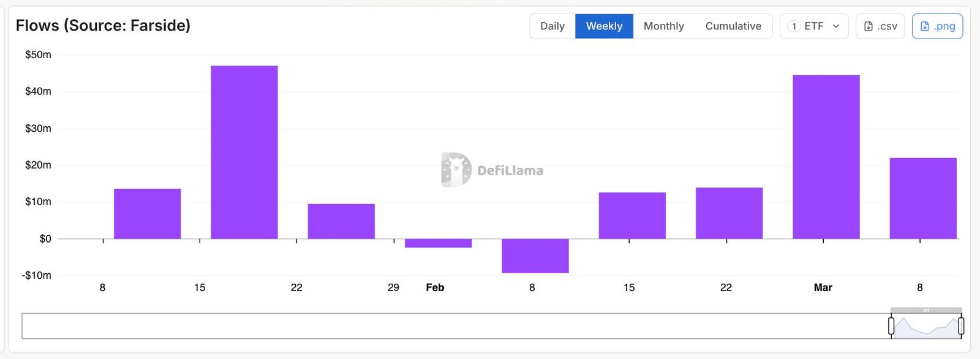This screenshot has height=359, width=980.
Task: Click the $44m bar right of Mar
Action: pyautogui.click(x=826, y=157)
